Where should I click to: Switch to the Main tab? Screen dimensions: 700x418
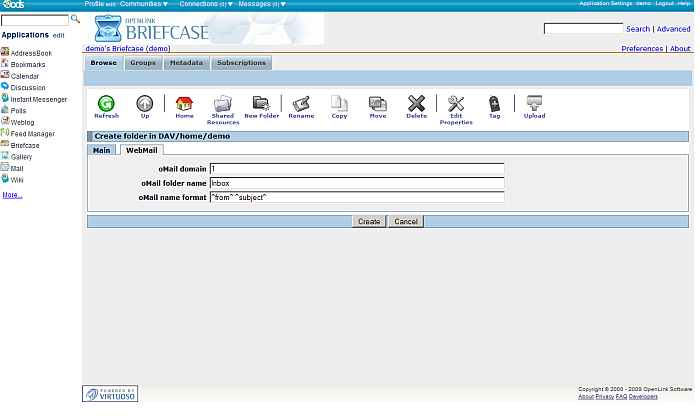(x=101, y=150)
